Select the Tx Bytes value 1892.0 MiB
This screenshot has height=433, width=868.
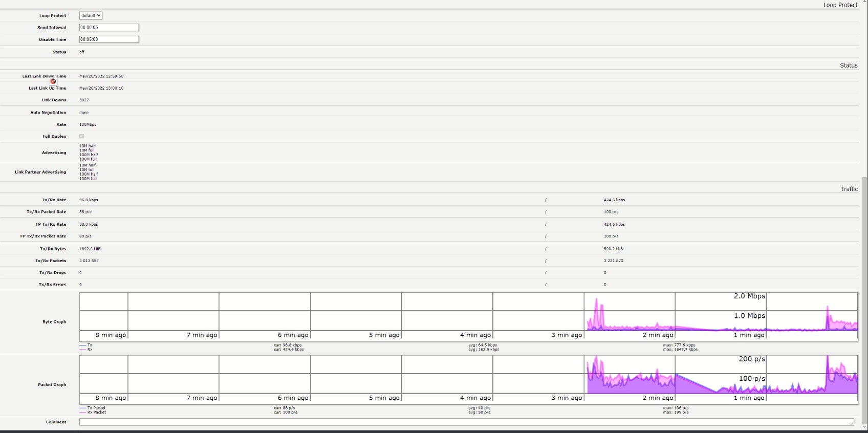90,249
